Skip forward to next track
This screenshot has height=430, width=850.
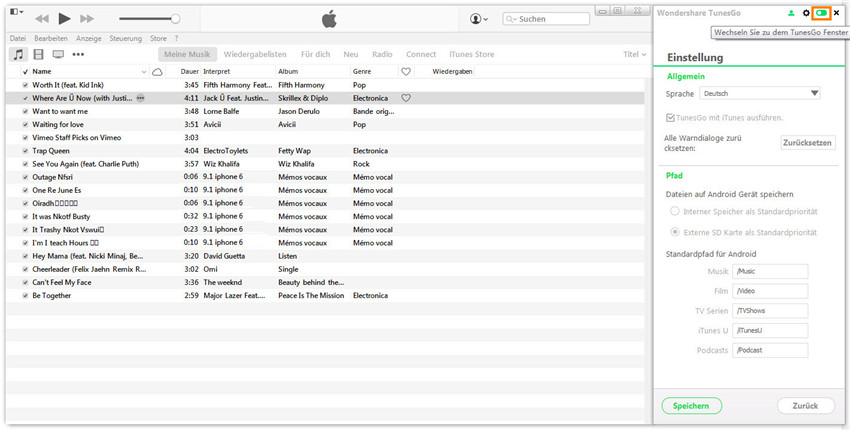pyautogui.click(x=87, y=19)
